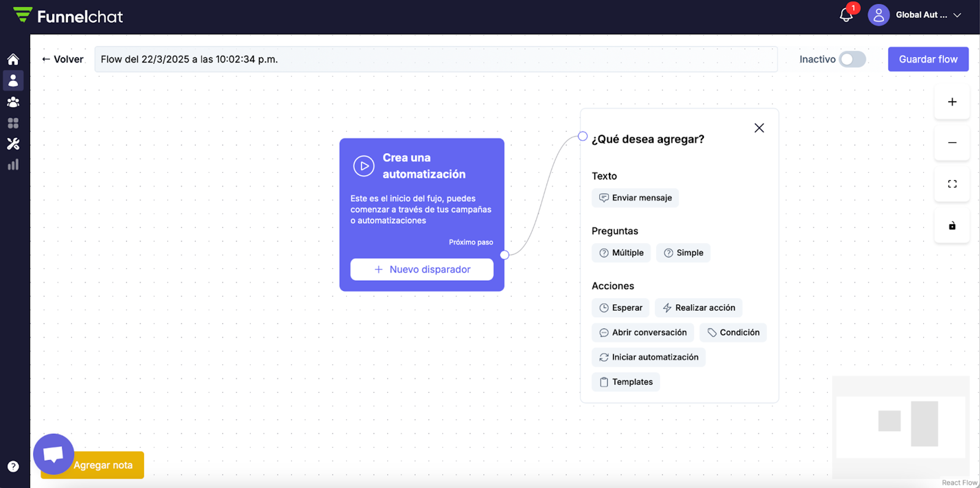Choose the Simple question option
The height and width of the screenshot is (488, 980).
[x=683, y=253]
